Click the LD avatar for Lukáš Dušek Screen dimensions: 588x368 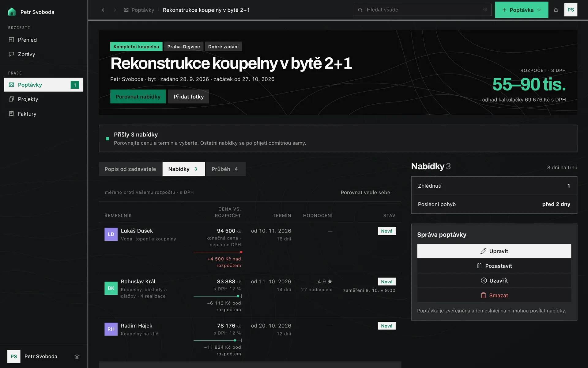tap(111, 234)
